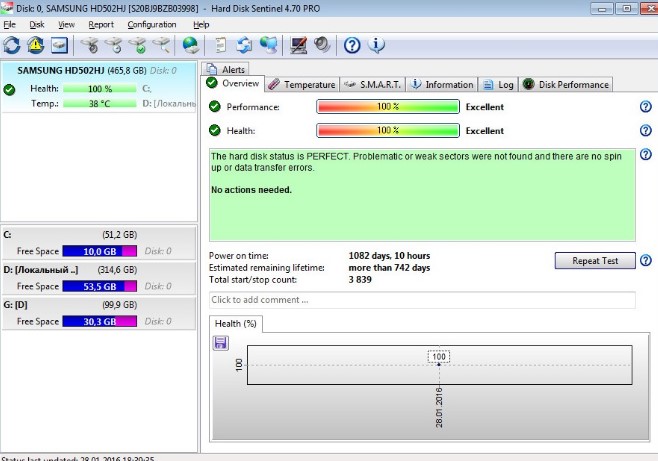Click the Repeat Test button
This screenshot has width=658, height=461.
tap(595, 260)
